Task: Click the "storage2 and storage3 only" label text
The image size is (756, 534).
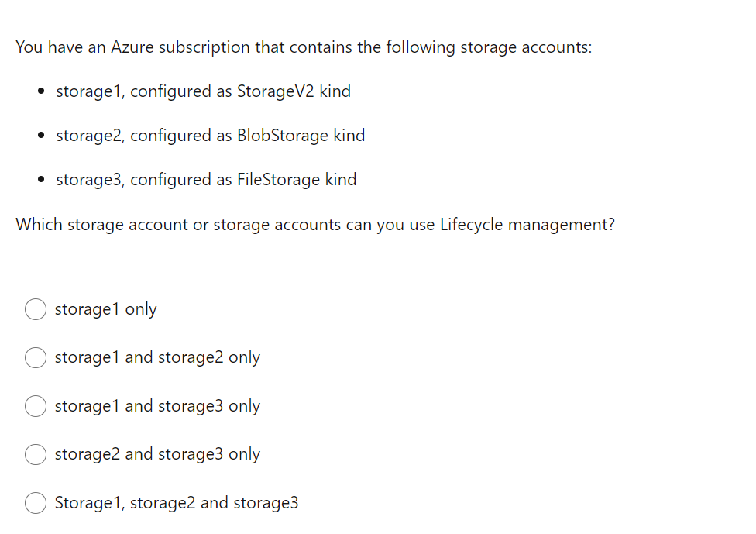Action: click(x=157, y=454)
